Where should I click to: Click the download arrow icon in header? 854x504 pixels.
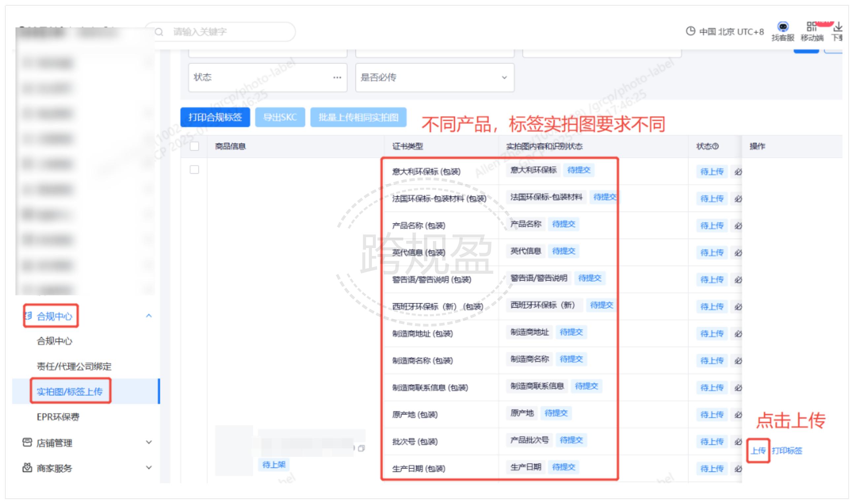pos(838,26)
